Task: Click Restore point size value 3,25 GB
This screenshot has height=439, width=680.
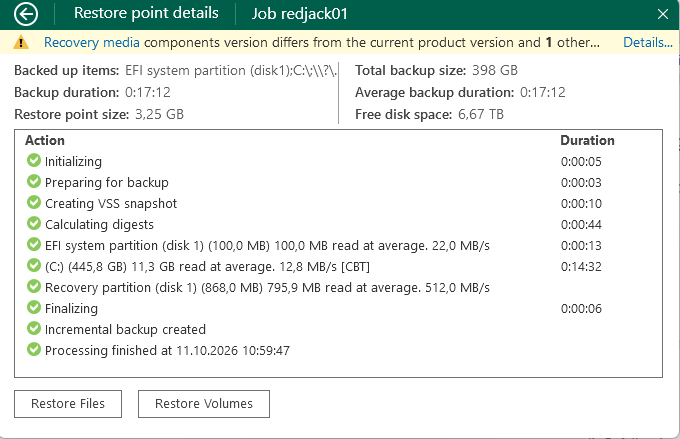Action: tap(159, 115)
